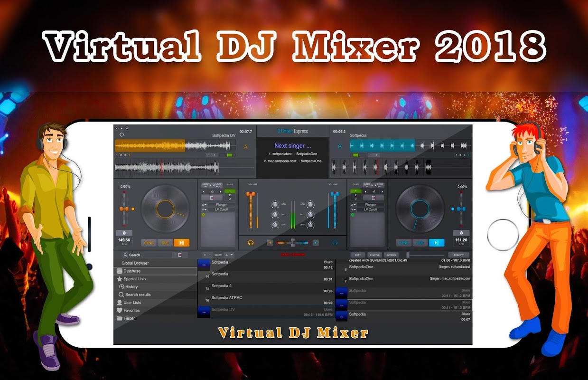Screen dimensions: 588x380
Task: Set LOOP IN on deck A
Action: coord(206,185)
